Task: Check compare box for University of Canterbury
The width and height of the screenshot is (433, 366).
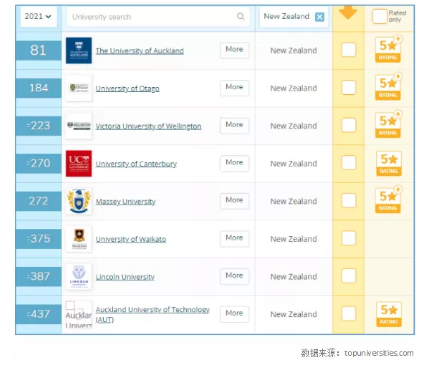Action: click(x=349, y=163)
